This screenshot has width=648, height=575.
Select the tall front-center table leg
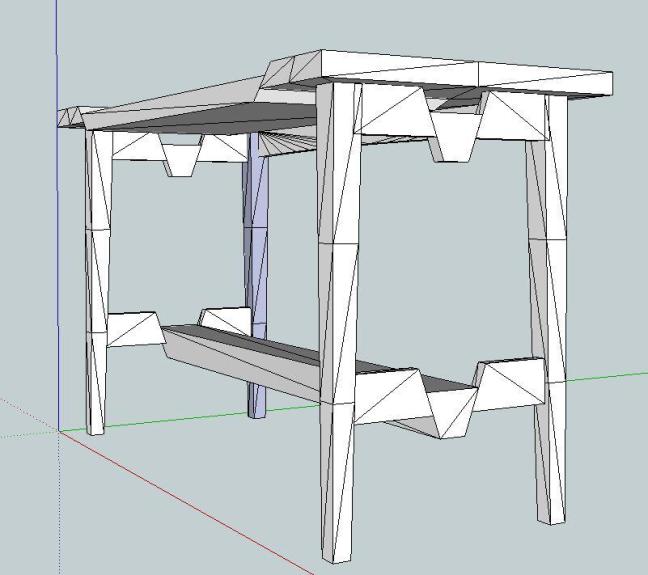coord(338,322)
